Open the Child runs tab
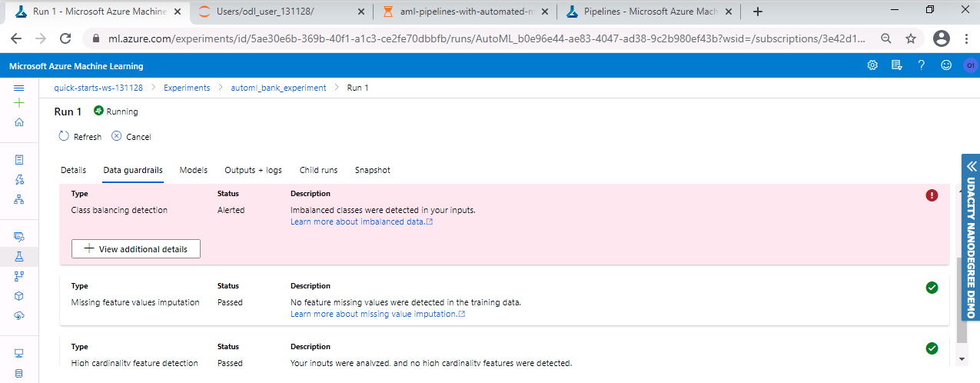Screen dimensions: 980x383 click(x=318, y=170)
